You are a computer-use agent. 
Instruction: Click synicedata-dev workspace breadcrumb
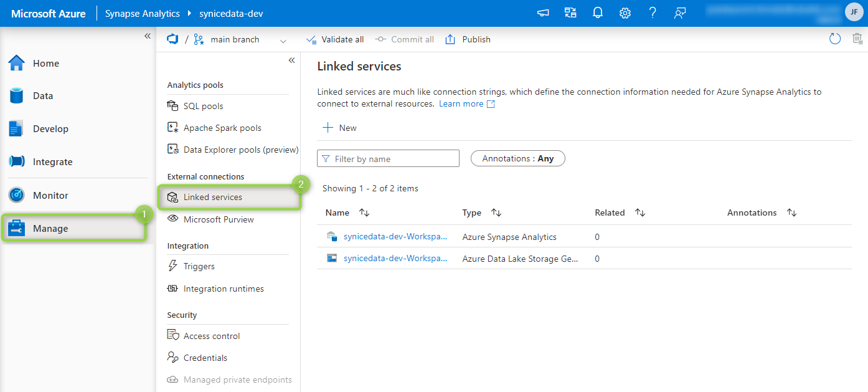click(231, 13)
